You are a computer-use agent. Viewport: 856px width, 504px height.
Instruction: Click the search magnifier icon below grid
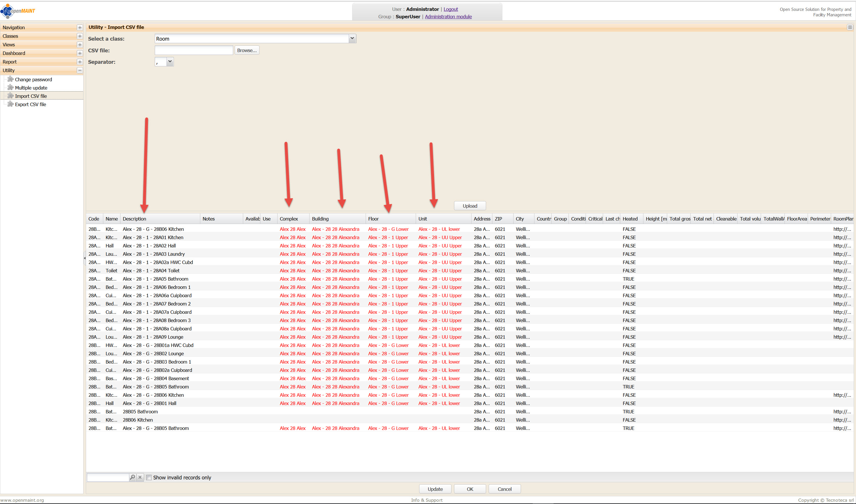click(x=132, y=477)
